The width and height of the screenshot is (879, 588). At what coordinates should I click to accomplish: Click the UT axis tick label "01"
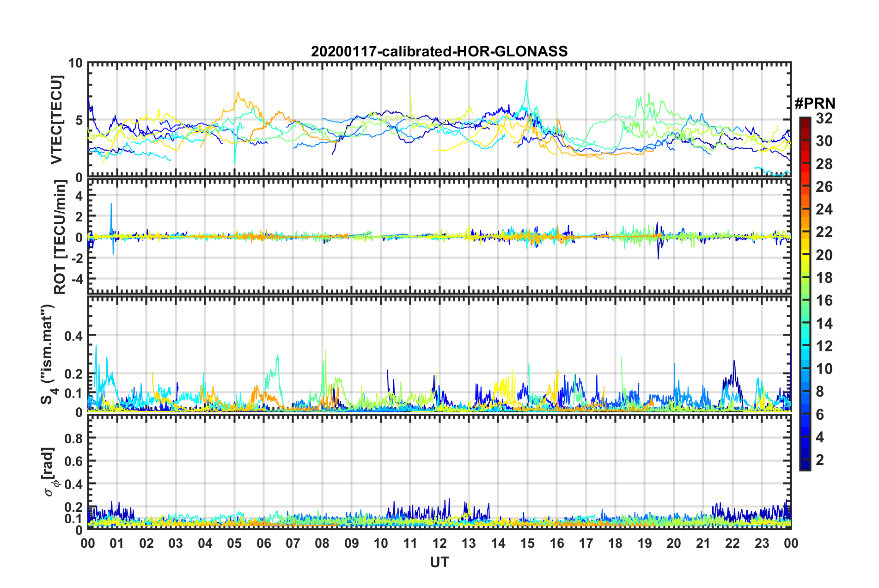pos(117,543)
